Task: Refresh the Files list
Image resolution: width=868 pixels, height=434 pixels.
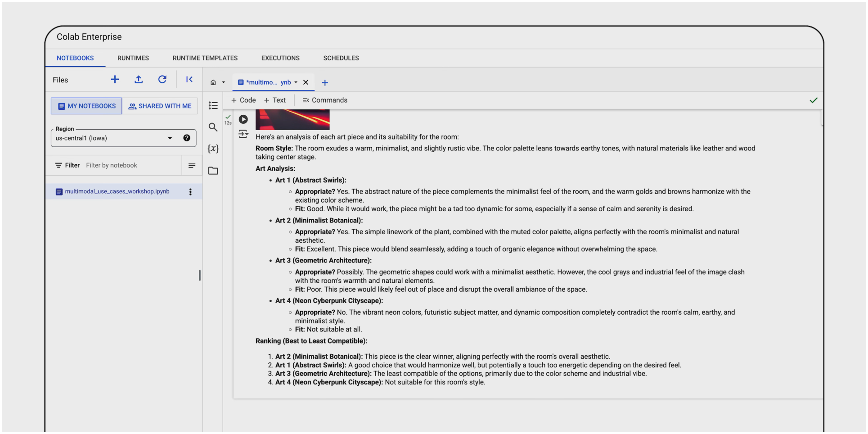Action: click(x=162, y=80)
